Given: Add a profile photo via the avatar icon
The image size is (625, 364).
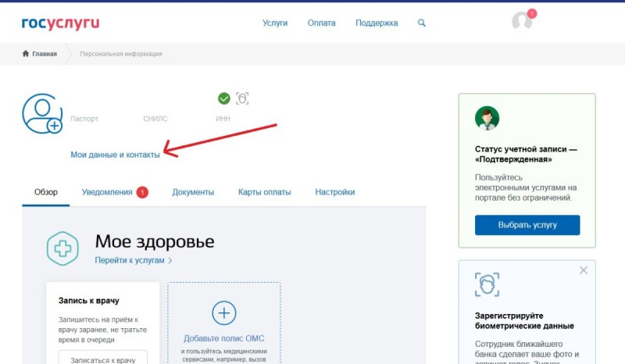Looking at the screenshot, I should click(x=42, y=113).
